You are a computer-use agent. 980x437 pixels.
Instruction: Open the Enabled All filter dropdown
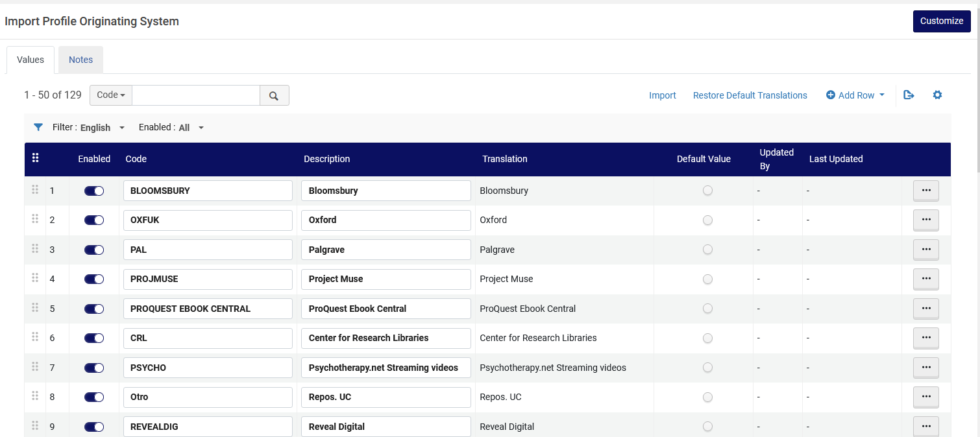point(191,128)
